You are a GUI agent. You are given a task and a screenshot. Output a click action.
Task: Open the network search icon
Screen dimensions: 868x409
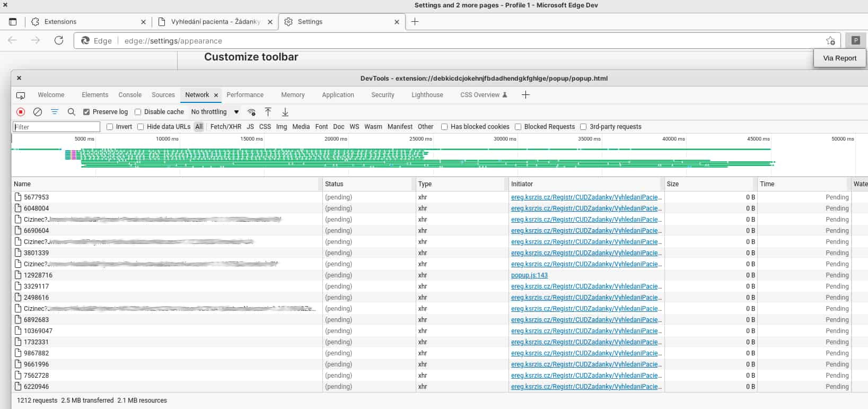click(x=72, y=112)
